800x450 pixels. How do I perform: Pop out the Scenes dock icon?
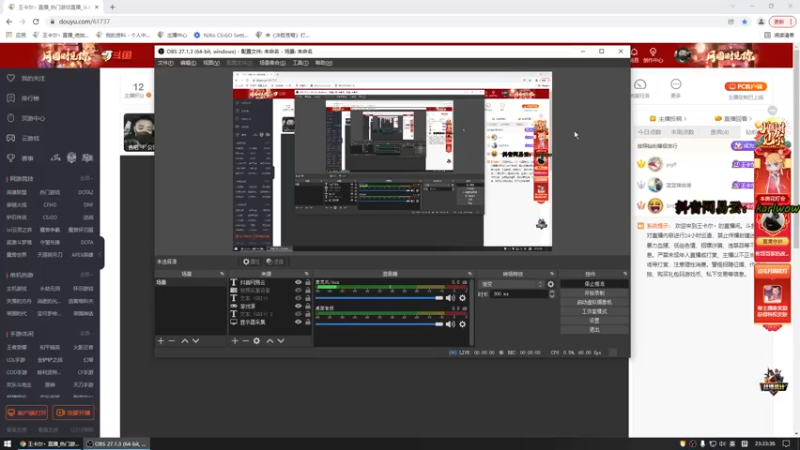pos(222,274)
